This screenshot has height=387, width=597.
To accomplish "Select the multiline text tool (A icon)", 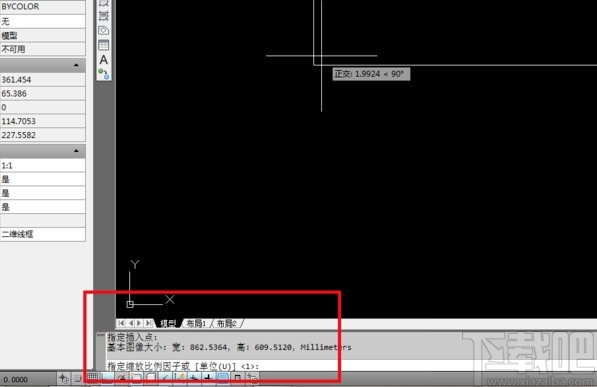I will (x=104, y=60).
